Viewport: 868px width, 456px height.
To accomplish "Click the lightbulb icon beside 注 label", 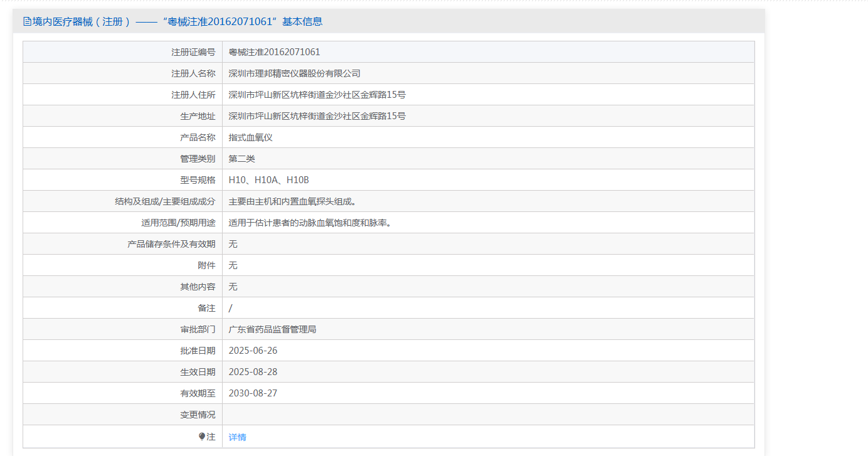I will (x=202, y=437).
